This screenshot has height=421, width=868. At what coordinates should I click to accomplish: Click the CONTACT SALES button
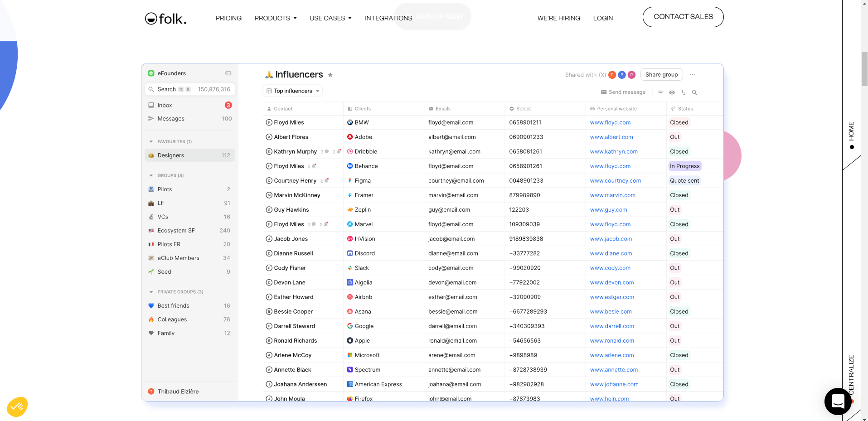point(683,17)
